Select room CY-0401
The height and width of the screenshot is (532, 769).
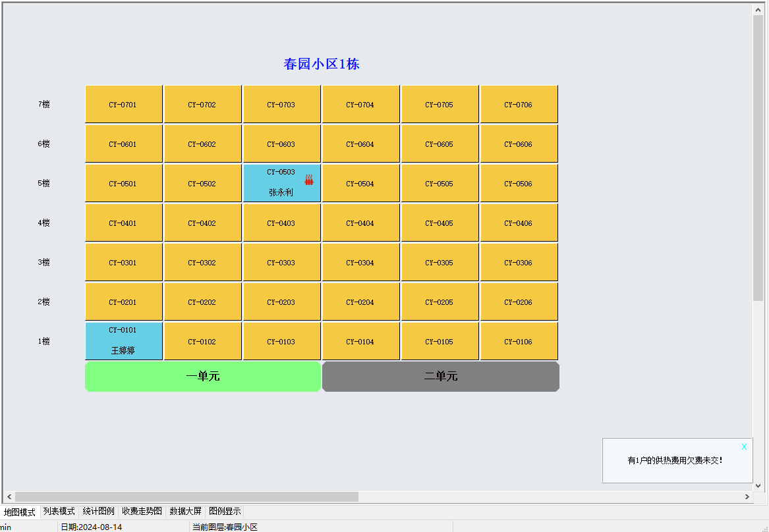(x=124, y=223)
